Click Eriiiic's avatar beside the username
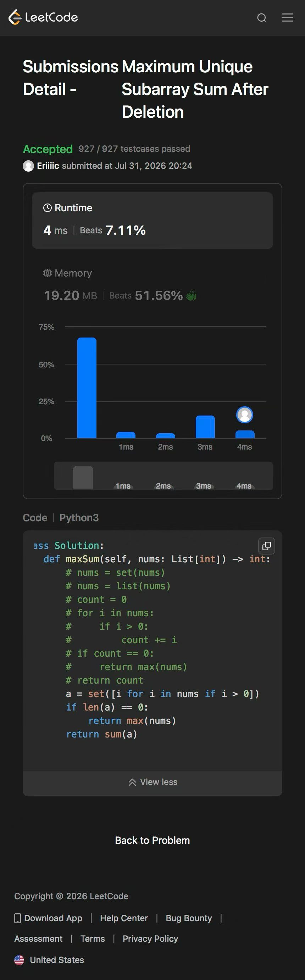The height and width of the screenshot is (980, 305). click(28, 166)
